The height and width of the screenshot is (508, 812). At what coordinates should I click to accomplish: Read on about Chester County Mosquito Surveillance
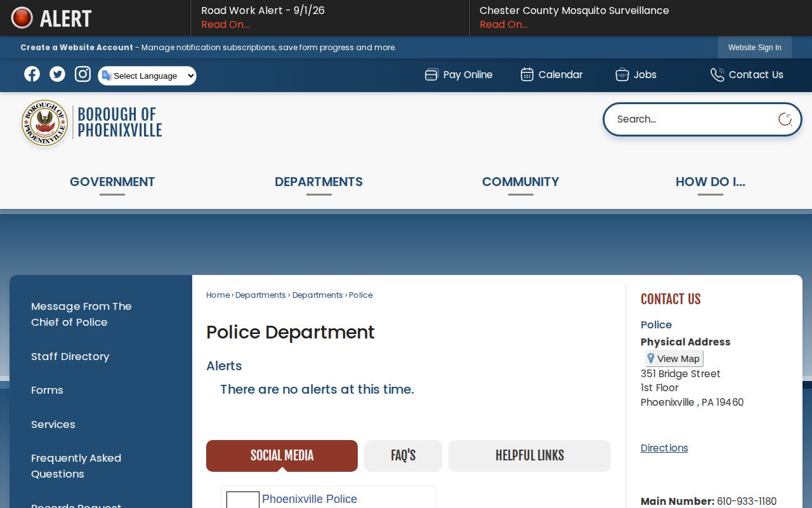504,25
